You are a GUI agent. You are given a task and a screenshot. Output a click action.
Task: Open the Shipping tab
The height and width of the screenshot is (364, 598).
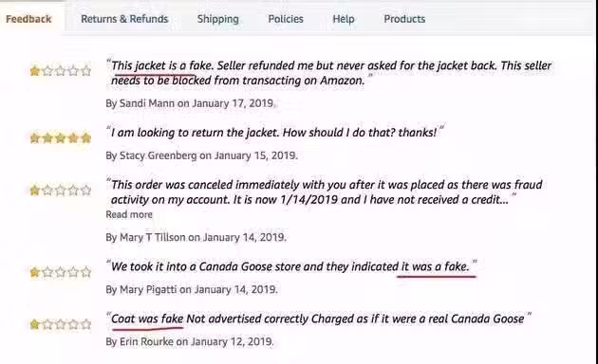pyautogui.click(x=217, y=19)
